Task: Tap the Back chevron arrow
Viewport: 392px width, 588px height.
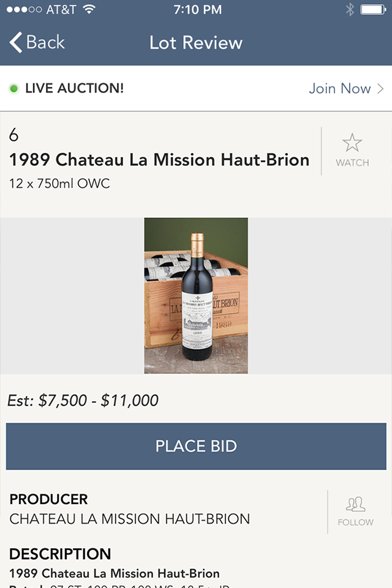Action: pyautogui.click(x=16, y=42)
